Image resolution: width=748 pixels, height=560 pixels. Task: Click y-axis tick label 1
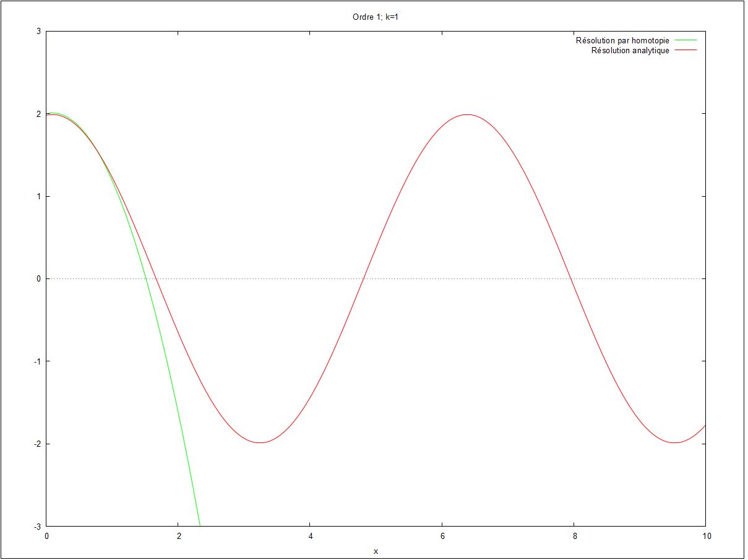pos(38,197)
